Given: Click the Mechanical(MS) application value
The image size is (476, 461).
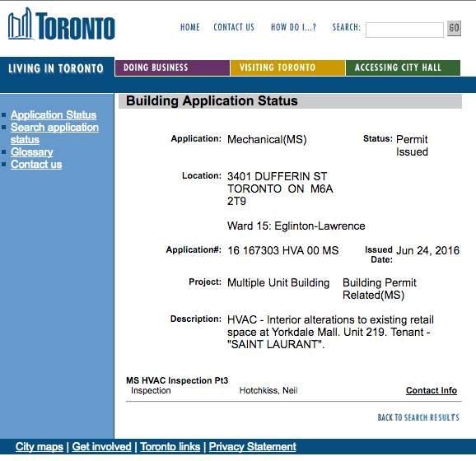Looking at the screenshot, I should click(267, 140).
